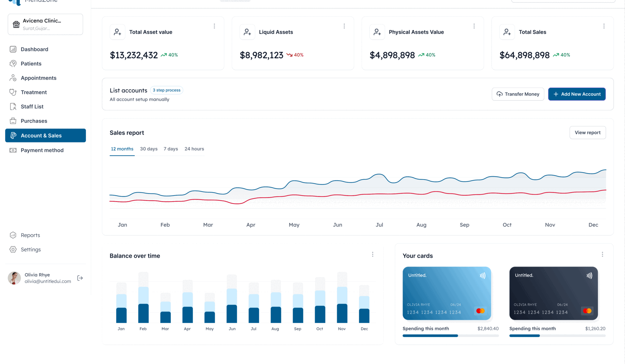This screenshot has width=625, height=364.
Task: Click the Settings gear icon
Action: 13,249
